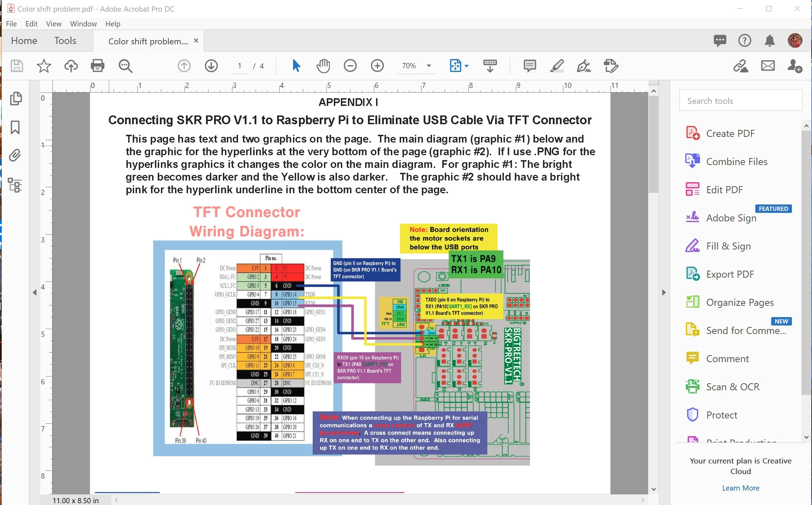Select the Hand pan tool
The image size is (812, 505).
323,66
